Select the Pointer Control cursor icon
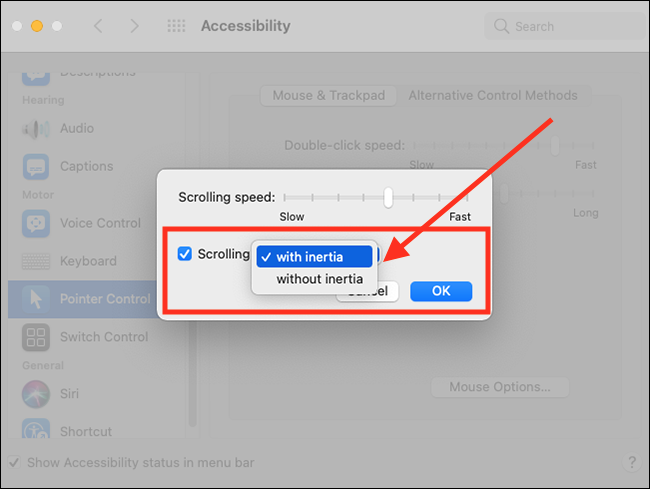Image resolution: width=650 pixels, height=489 pixels. click(x=36, y=298)
